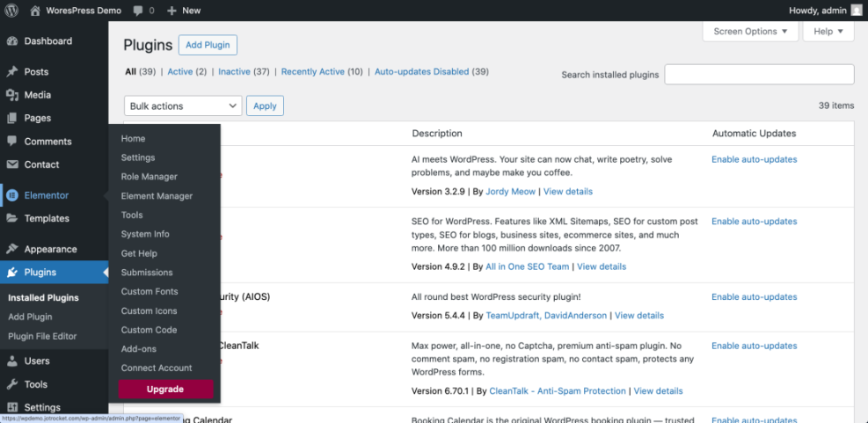
Task: Filter plugins by Inactive
Action: click(234, 71)
